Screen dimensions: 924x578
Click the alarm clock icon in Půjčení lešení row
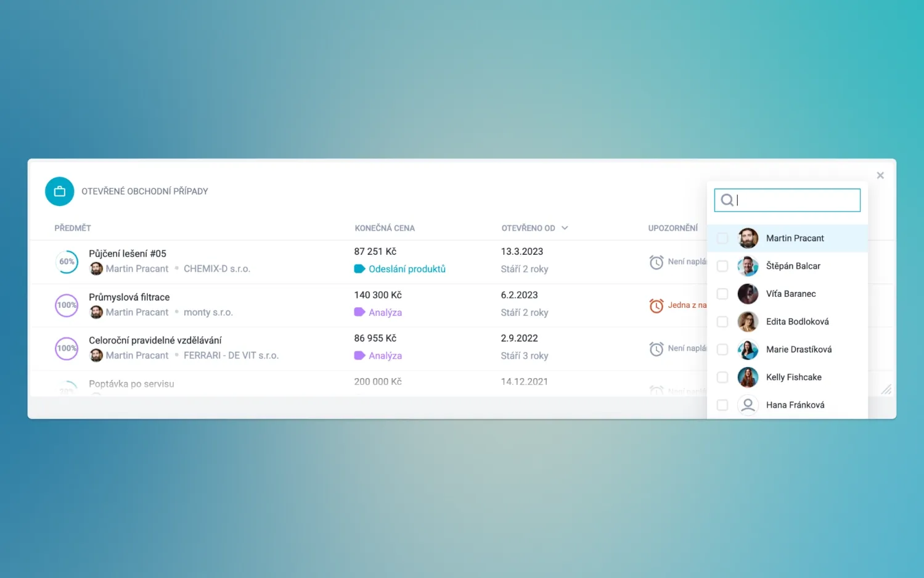pyautogui.click(x=656, y=262)
